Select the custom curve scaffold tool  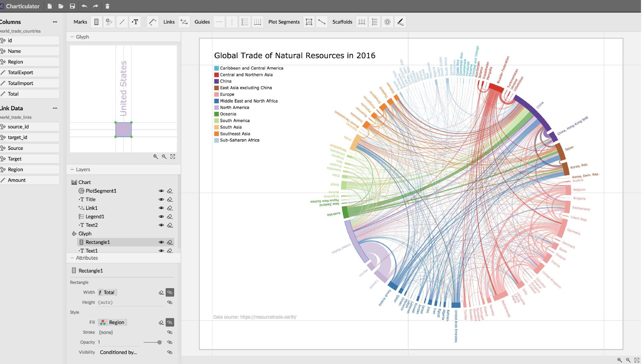coord(400,22)
